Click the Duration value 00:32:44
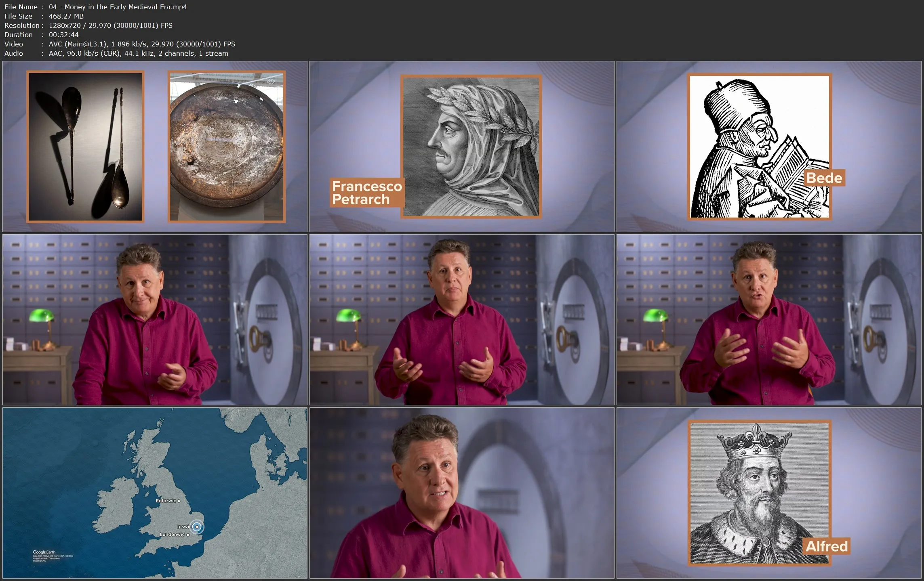924x581 pixels. point(64,35)
